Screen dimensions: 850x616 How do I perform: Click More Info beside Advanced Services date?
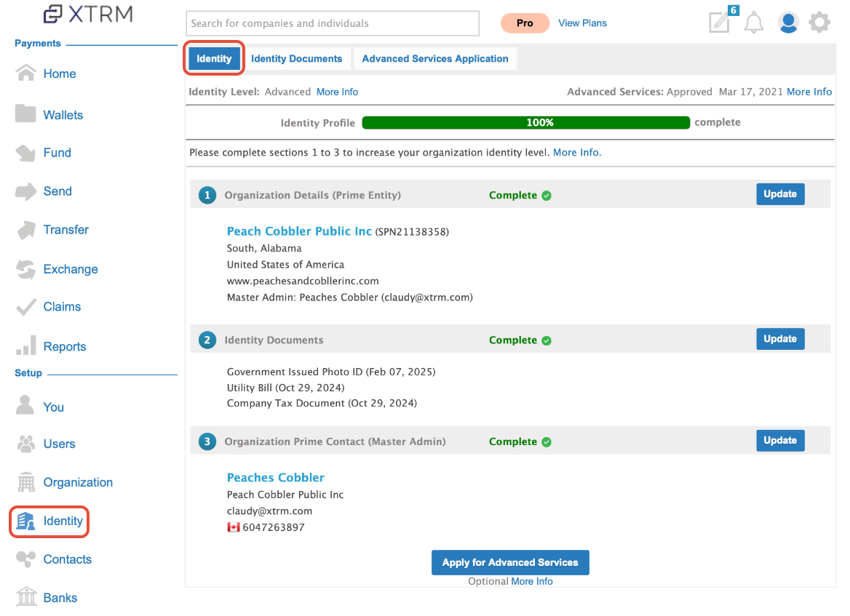click(809, 92)
